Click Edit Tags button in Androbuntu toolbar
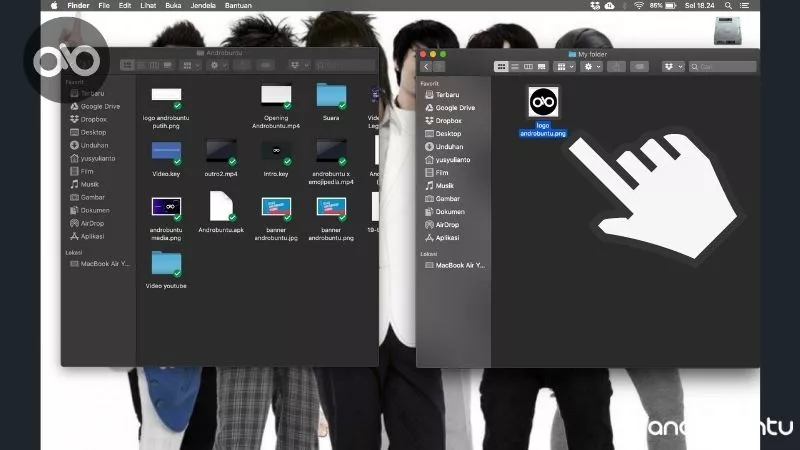 [x=265, y=65]
